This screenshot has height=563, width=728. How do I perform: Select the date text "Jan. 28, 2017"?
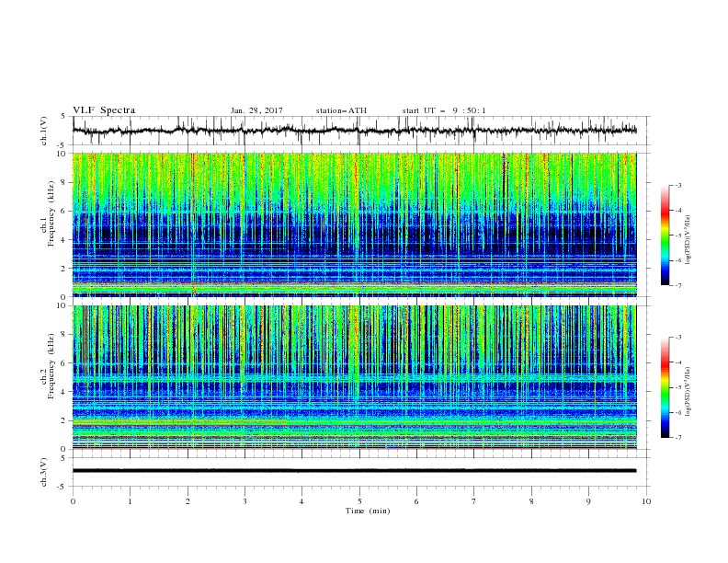(256, 110)
